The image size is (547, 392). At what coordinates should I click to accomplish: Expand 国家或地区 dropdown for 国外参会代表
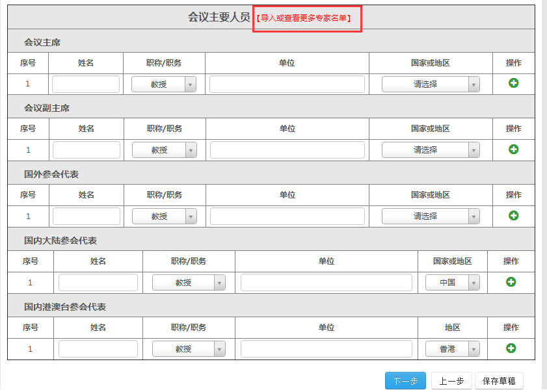[430, 216]
